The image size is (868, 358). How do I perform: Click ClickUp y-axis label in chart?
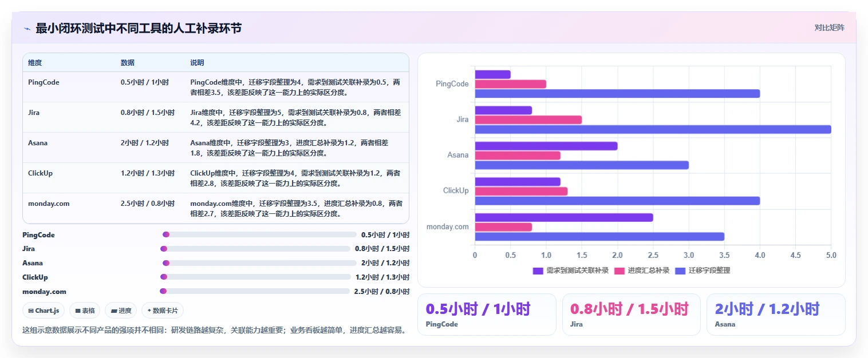click(456, 191)
